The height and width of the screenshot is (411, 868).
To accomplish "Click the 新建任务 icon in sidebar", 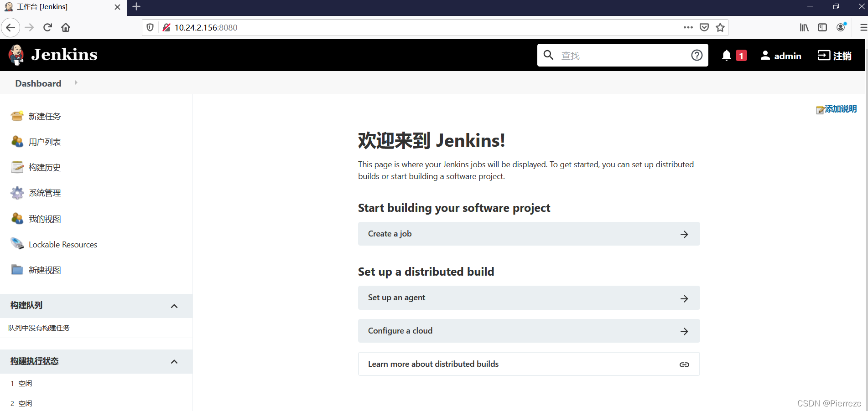I will (17, 116).
